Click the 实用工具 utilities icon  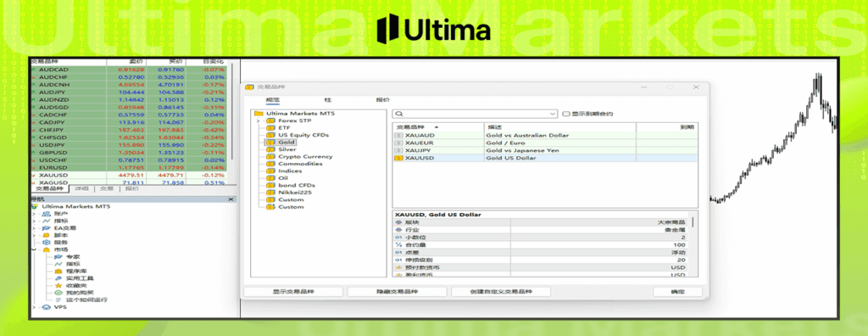pyautogui.click(x=58, y=278)
